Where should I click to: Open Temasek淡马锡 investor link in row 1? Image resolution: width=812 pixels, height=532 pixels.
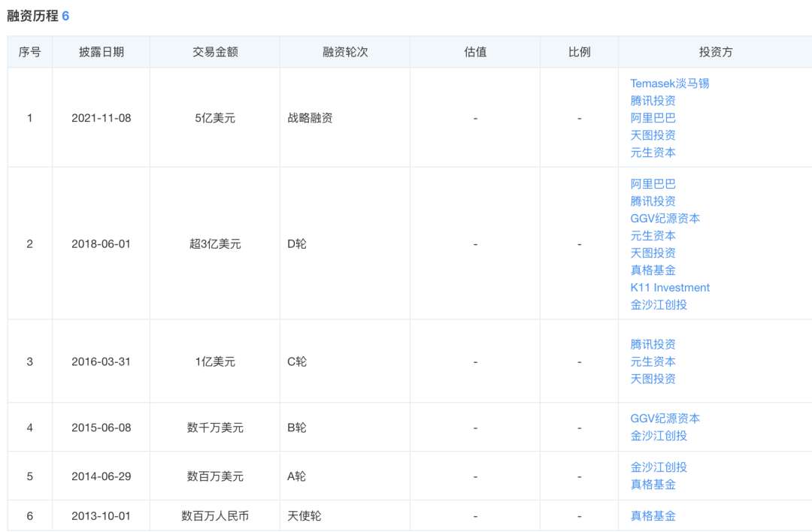tap(669, 83)
